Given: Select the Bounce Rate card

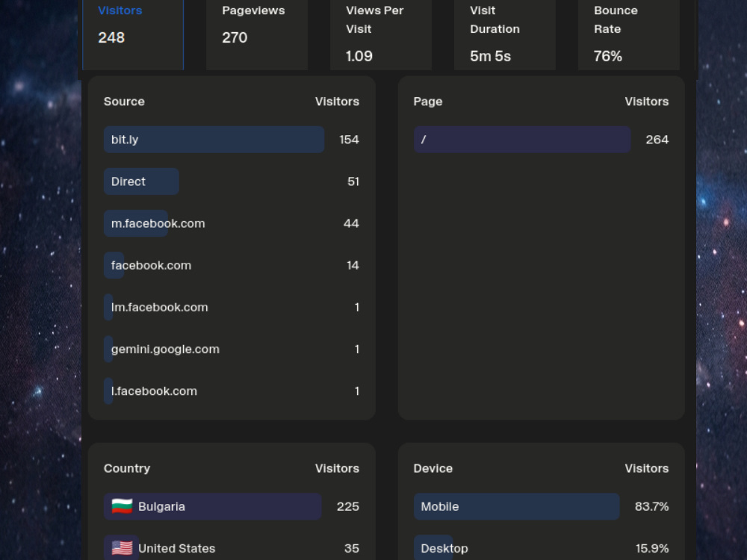Looking at the screenshot, I should (628, 35).
